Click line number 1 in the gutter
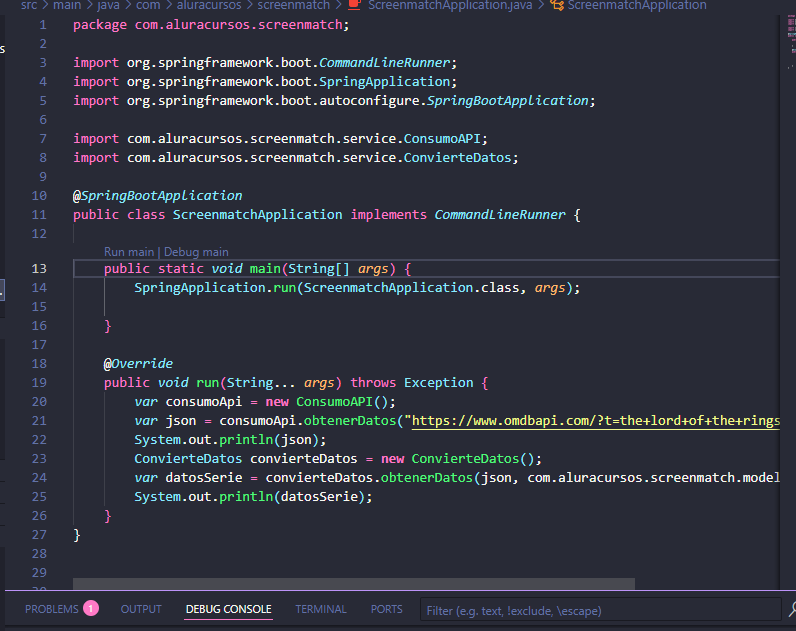 click(43, 25)
